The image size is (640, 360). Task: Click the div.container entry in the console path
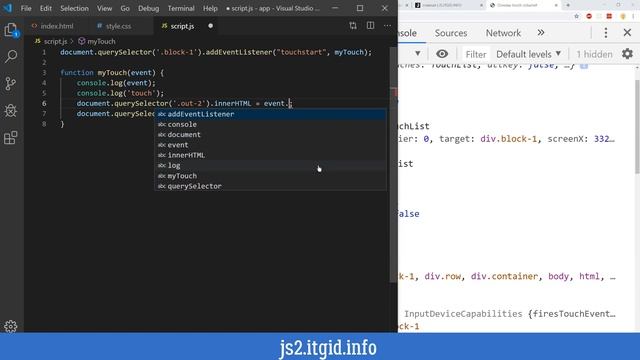(504, 276)
